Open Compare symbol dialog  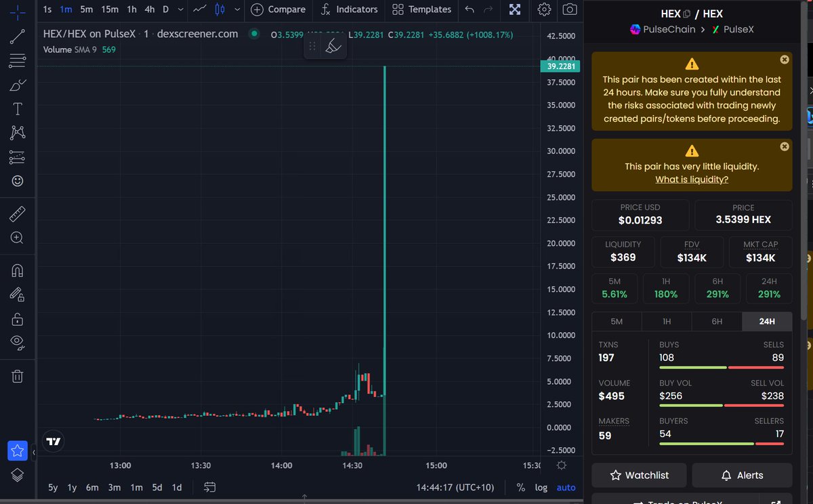278,9
